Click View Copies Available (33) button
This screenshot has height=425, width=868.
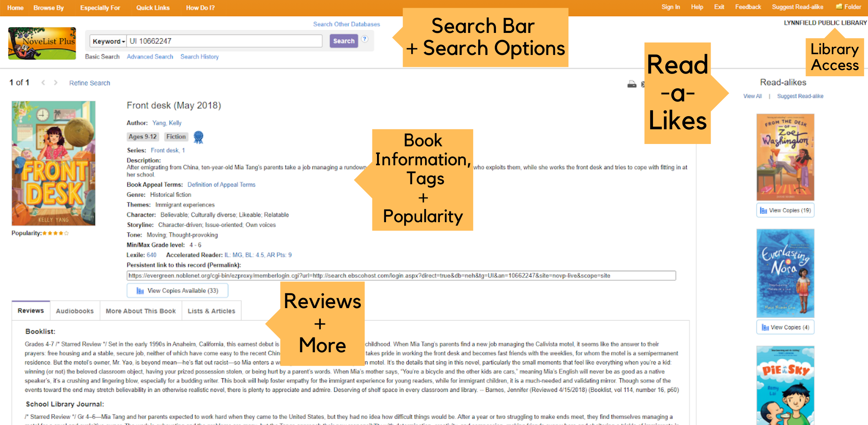(177, 290)
